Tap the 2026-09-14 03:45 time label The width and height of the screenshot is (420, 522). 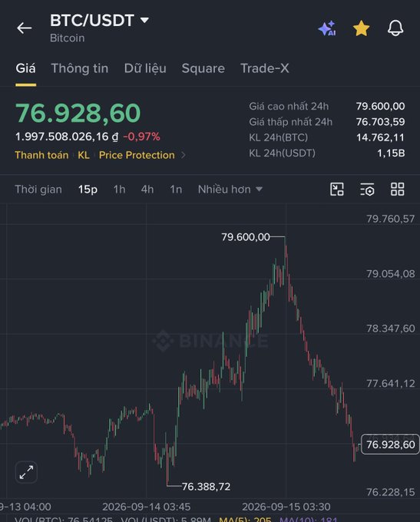click(146, 507)
